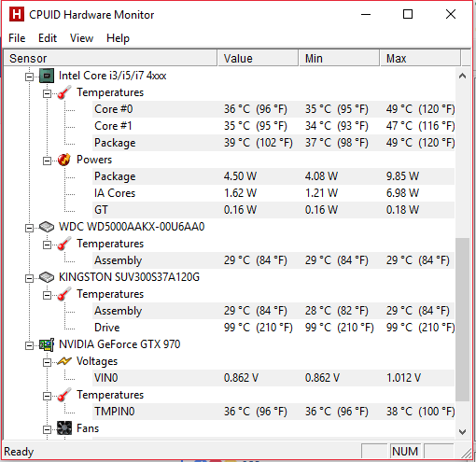
Task: Select the Drive temperature row
Action: tap(273, 328)
